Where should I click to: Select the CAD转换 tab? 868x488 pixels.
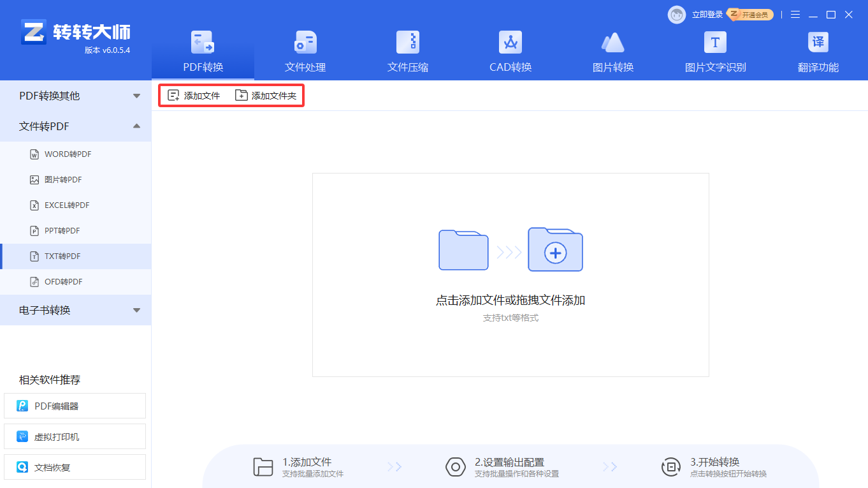tap(510, 52)
